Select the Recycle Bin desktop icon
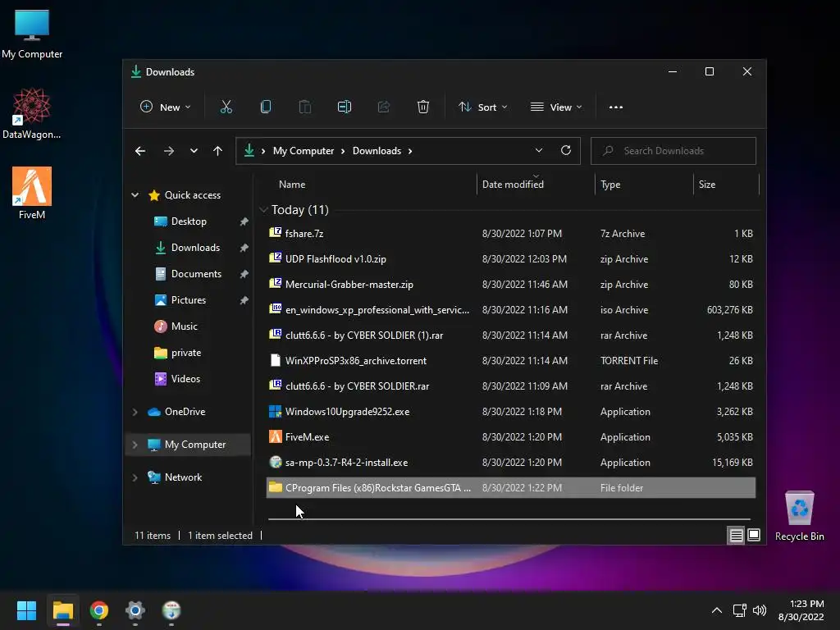Viewport: 840px width, 630px height. [x=799, y=516]
